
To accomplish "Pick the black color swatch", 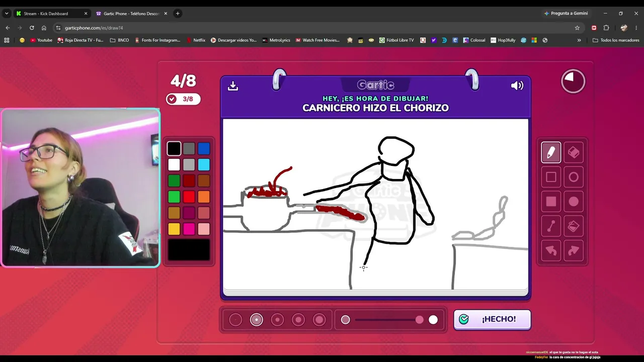I will [174, 148].
